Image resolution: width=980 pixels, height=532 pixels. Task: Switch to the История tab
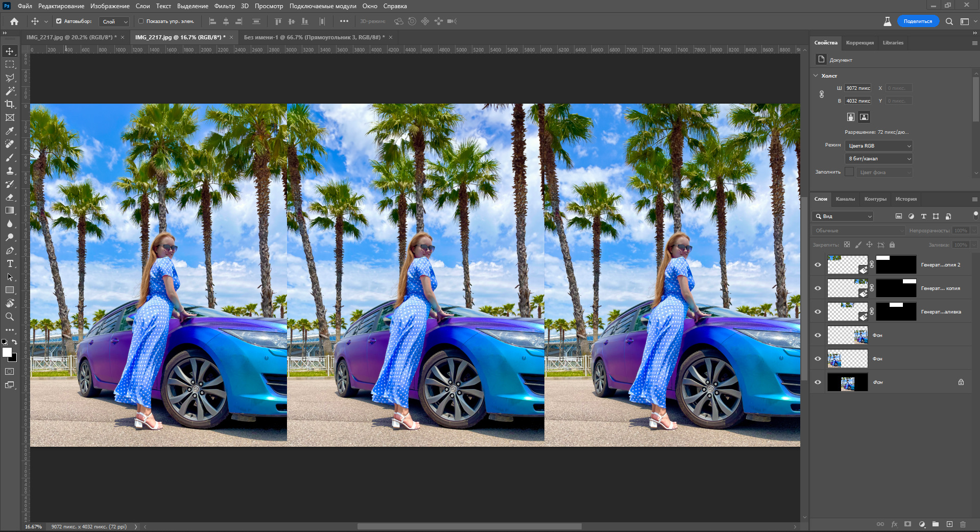click(x=905, y=199)
